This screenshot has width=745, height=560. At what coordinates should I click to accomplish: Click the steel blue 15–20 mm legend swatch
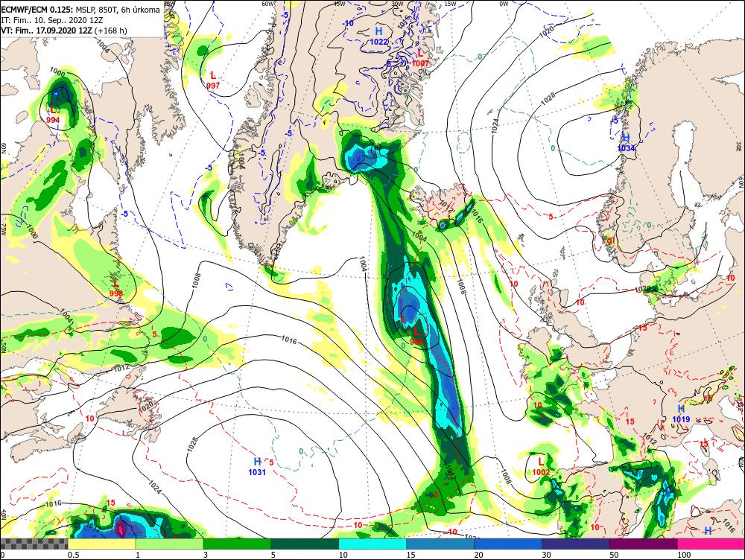[440, 544]
